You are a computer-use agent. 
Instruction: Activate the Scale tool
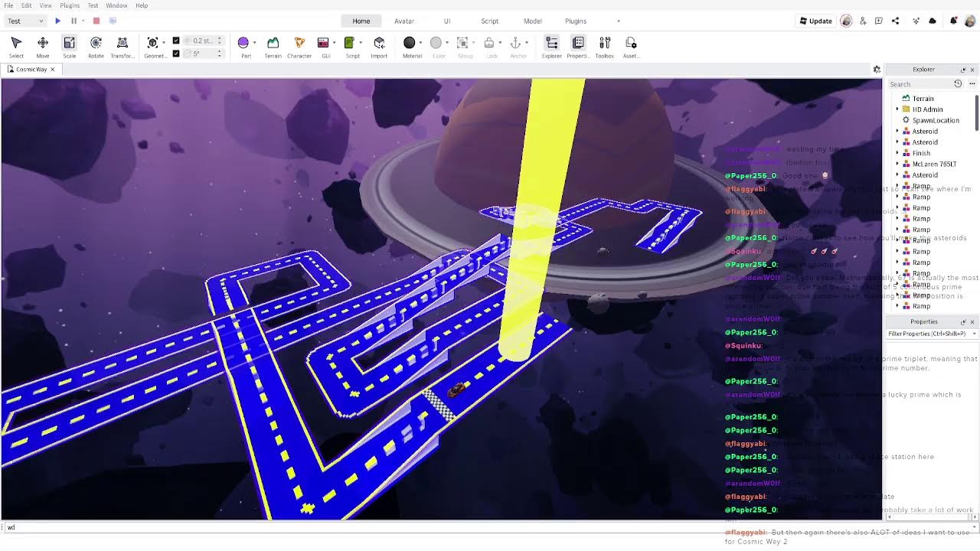pos(69,47)
